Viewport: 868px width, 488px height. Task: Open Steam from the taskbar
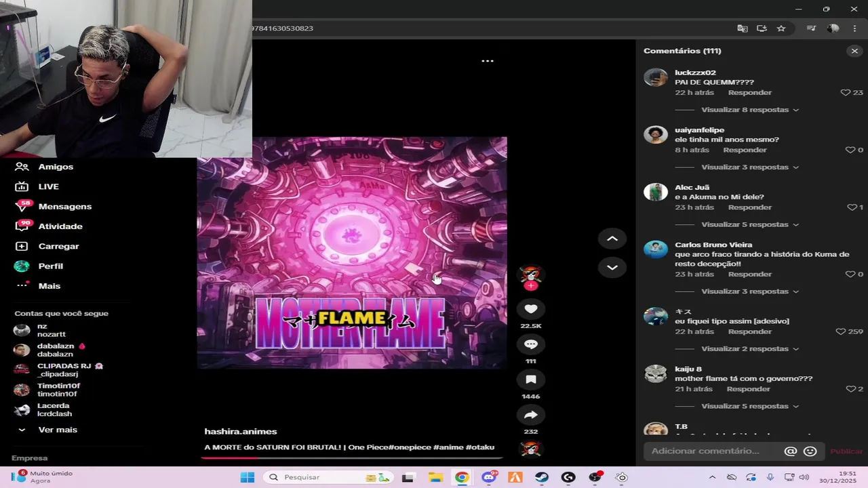tap(542, 477)
